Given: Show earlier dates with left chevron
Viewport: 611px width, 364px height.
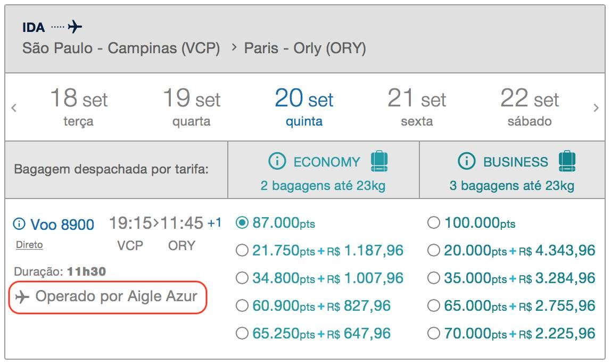Looking at the screenshot, I should pyautogui.click(x=14, y=107).
